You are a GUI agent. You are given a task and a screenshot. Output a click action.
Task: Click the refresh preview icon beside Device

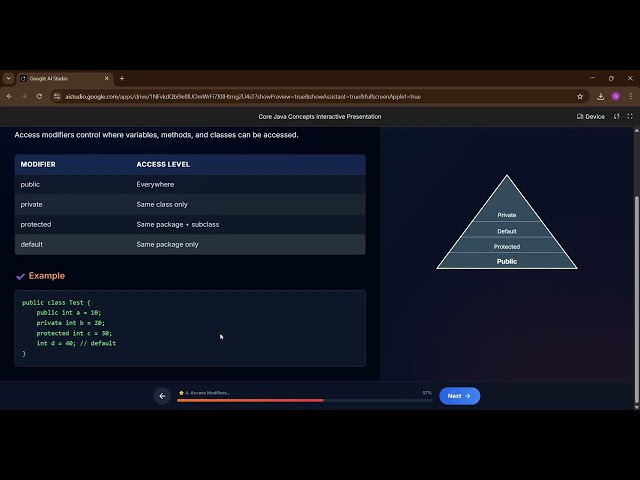tap(616, 116)
